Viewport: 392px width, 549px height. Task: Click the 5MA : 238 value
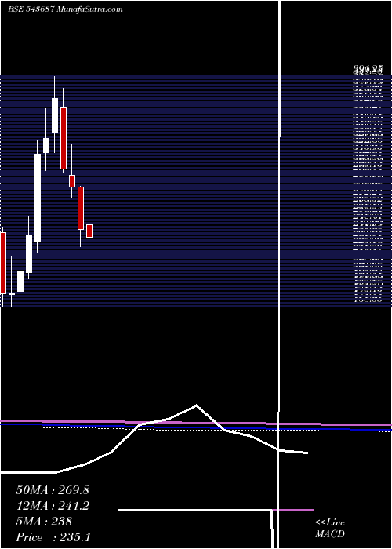(44, 522)
